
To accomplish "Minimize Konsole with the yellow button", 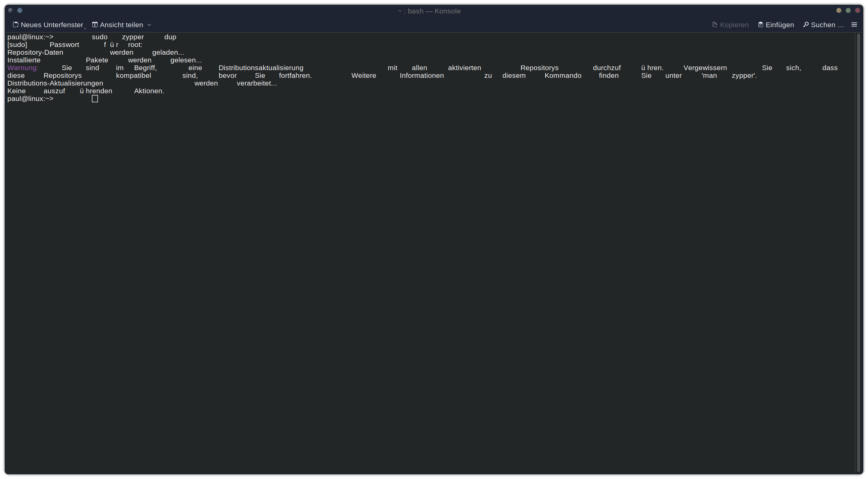I will [839, 10].
